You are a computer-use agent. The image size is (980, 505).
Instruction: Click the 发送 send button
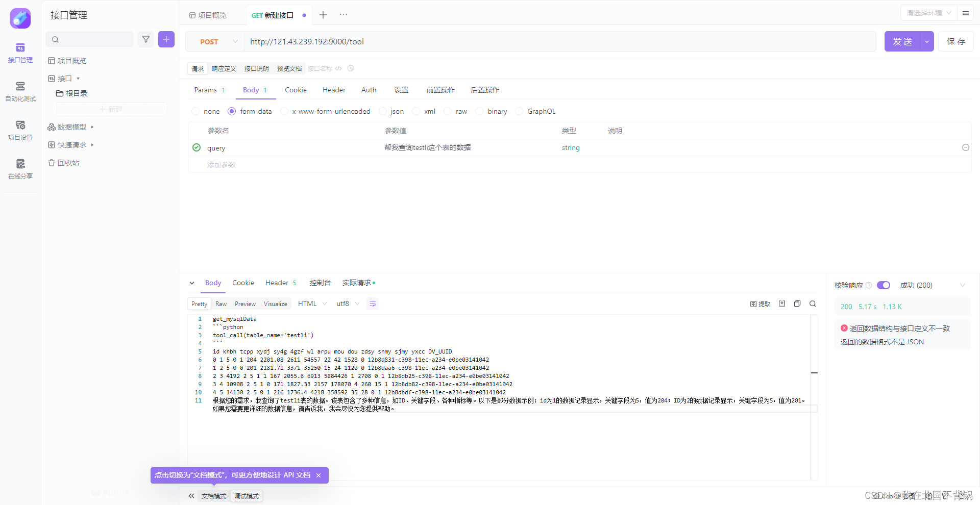point(902,41)
